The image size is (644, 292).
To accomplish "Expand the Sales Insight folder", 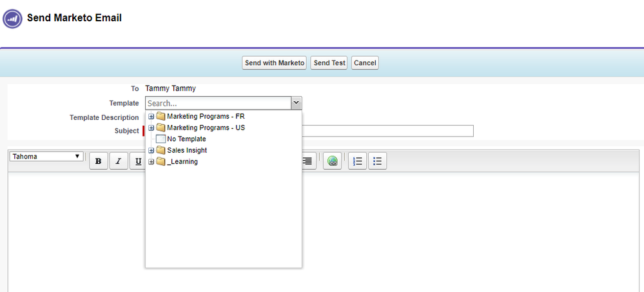I will pyautogui.click(x=151, y=151).
